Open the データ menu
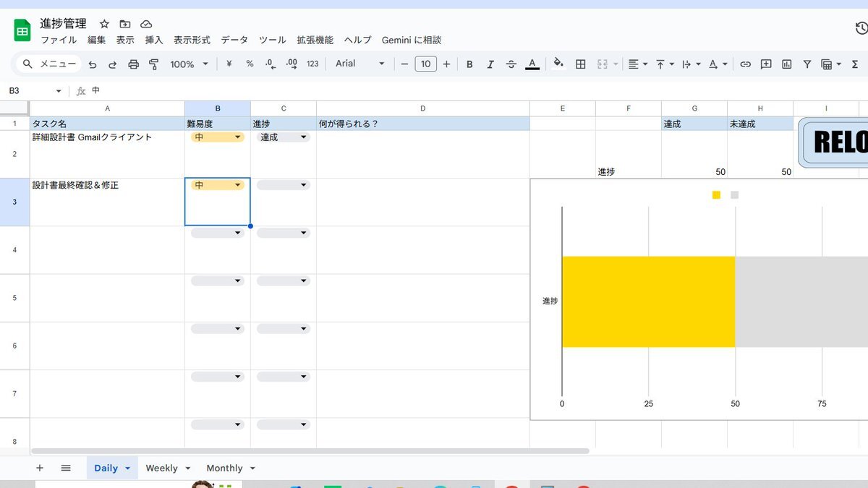This screenshot has width=868, height=488. coord(234,40)
